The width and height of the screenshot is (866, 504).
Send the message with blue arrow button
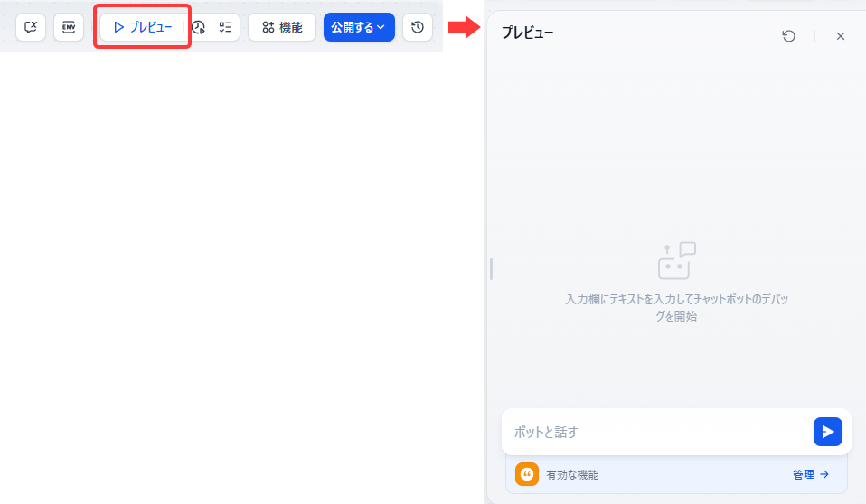[828, 432]
